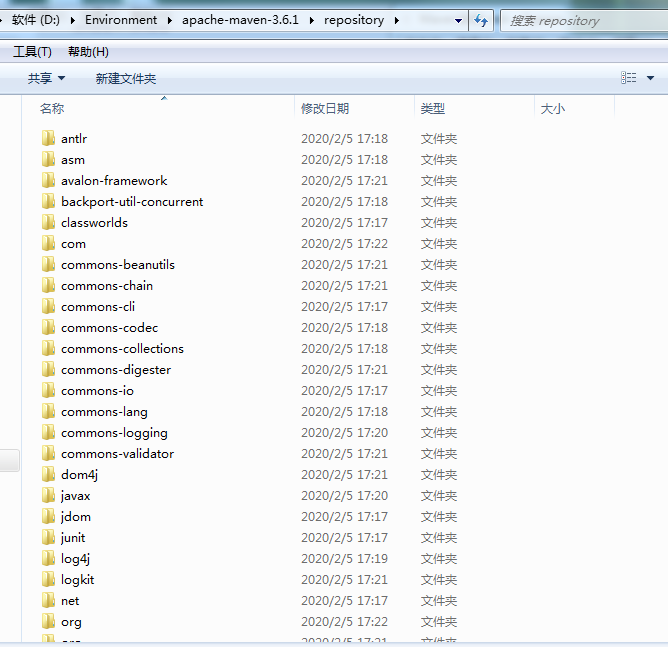Click the com folder icon
The height and width of the screenshot is (647, 668).
48,243
